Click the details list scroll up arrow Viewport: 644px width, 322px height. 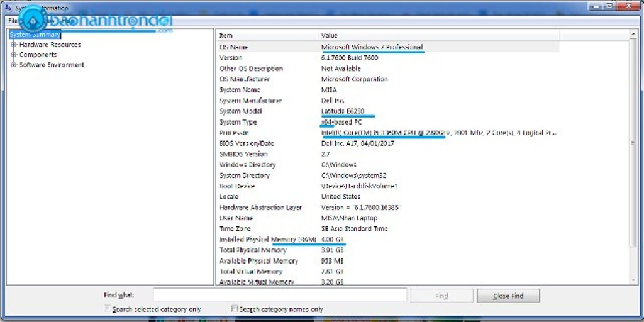634,35
